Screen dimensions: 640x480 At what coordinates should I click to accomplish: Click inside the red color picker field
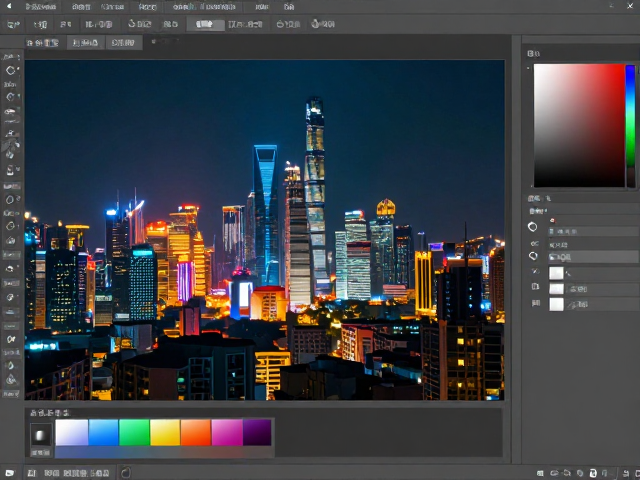[579, 125]
